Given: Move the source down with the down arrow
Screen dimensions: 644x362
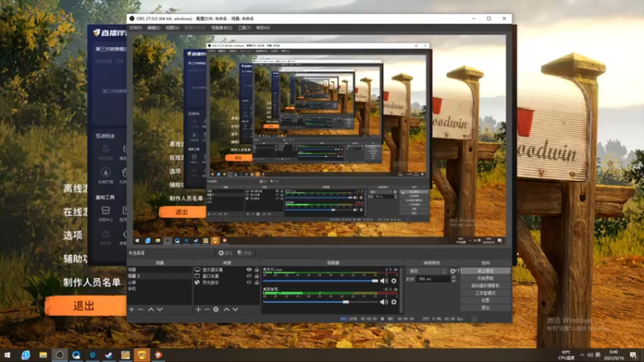Looking at the screenshot, I should click(x=235, y=310).
